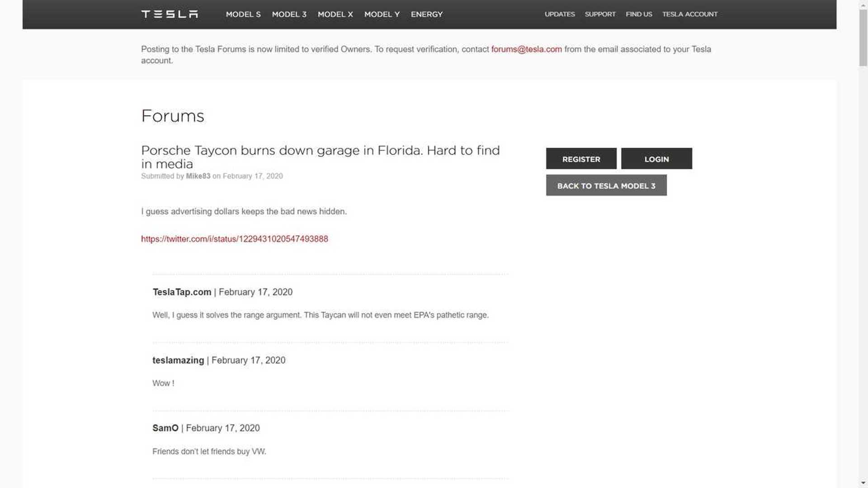Click the Tesla logo
Screen dimensions: 868x488
click(170, 14)
